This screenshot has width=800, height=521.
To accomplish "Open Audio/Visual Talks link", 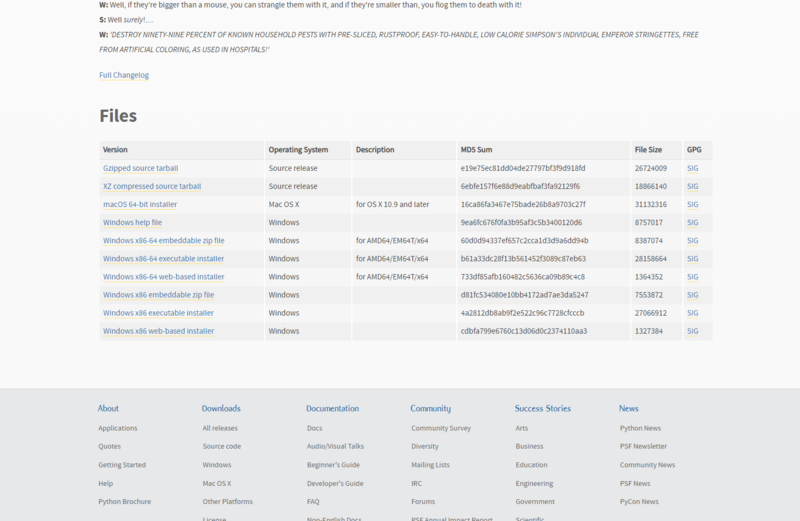I will click(x=335, y=446).
